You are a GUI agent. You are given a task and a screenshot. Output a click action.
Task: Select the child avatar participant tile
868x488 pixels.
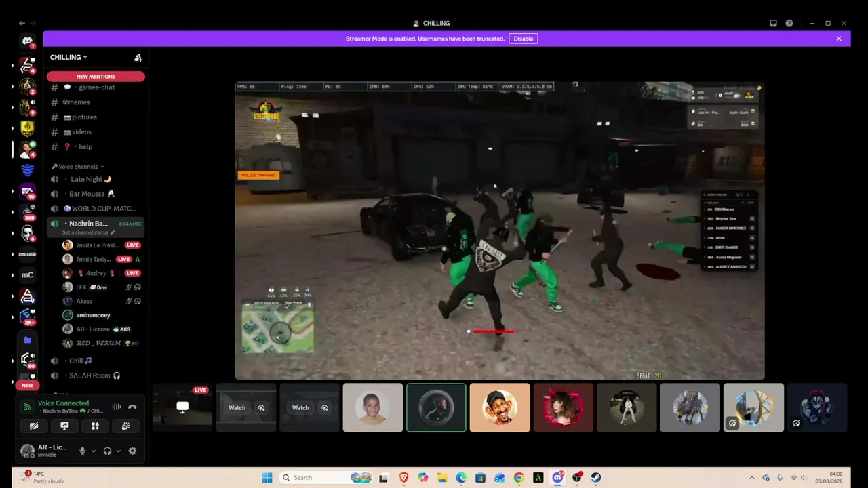click(x=372, y=407)
